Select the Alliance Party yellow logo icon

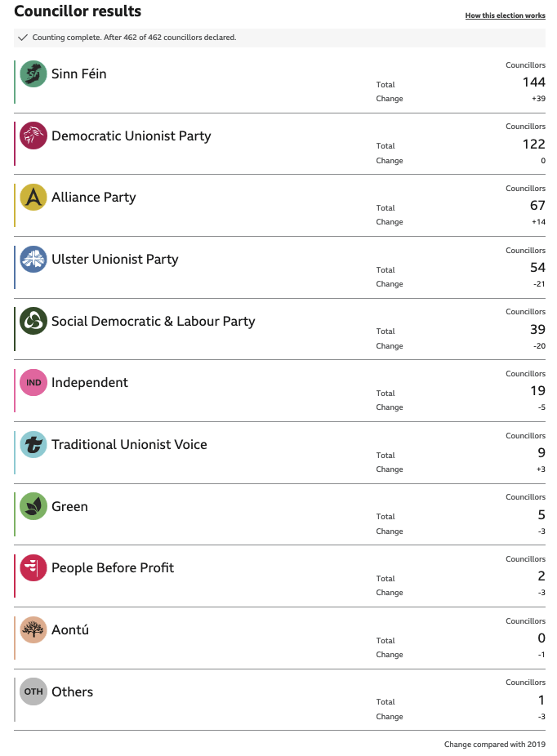pyautogui.click(x=33, y=198)
